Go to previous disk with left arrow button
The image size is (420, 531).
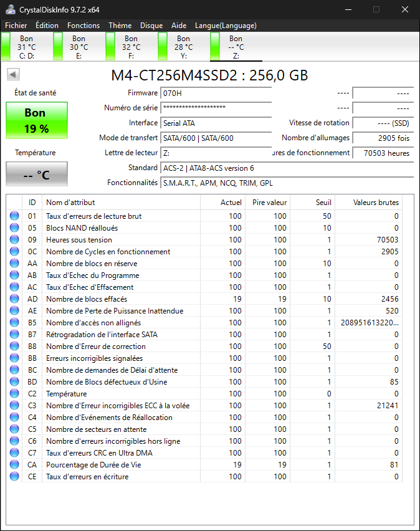coord(13,75)
